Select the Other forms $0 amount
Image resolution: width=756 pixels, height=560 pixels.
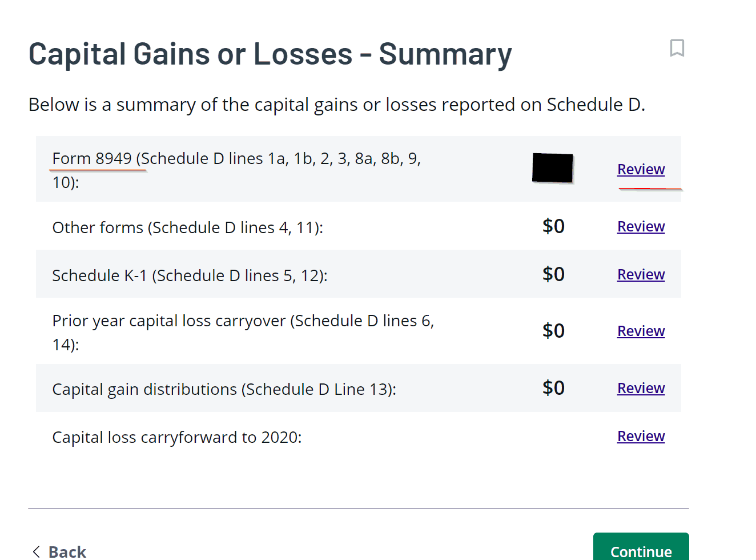pos(553,226)
